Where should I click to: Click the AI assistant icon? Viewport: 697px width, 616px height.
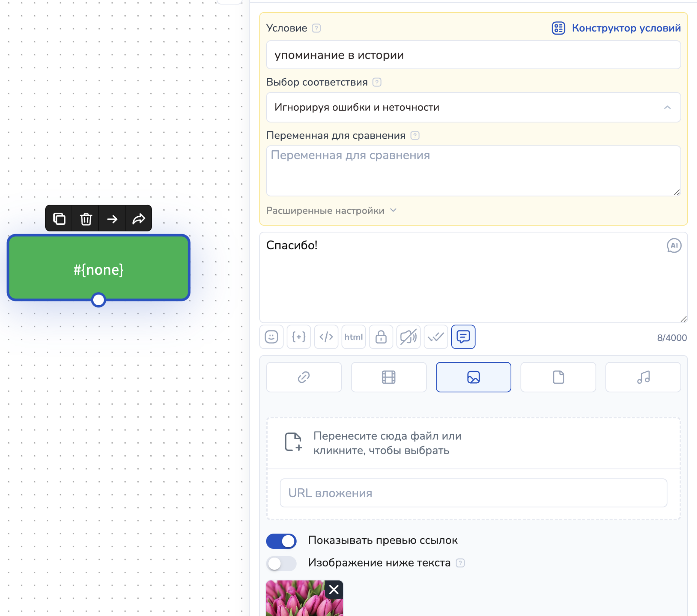pos(674,245)
